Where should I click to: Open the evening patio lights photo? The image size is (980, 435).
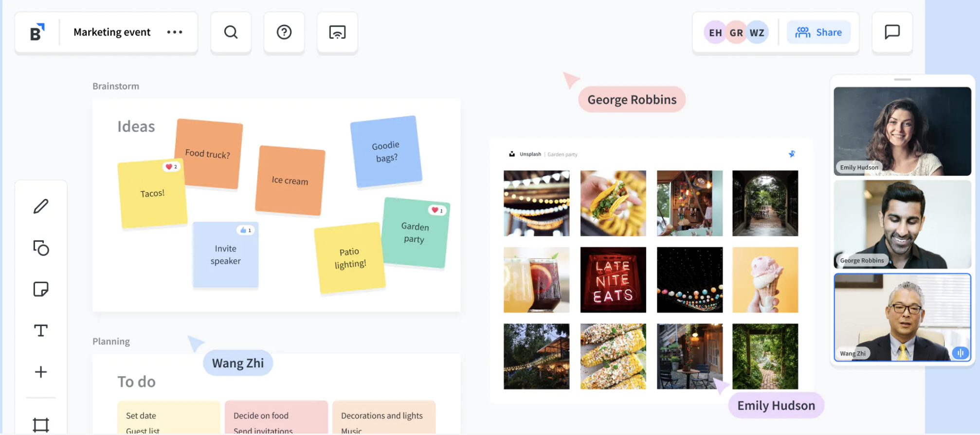537,357
